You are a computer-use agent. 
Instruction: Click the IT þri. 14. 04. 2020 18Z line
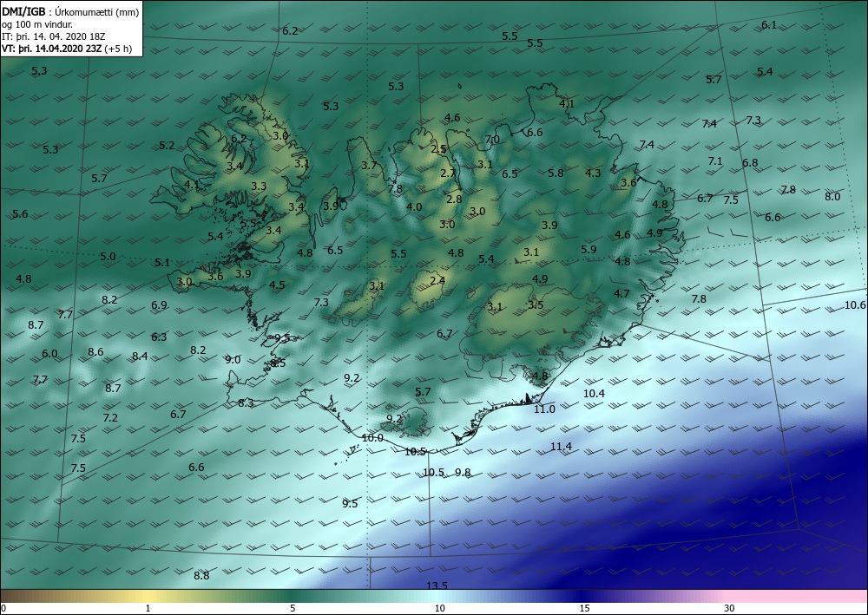(53, 36)
